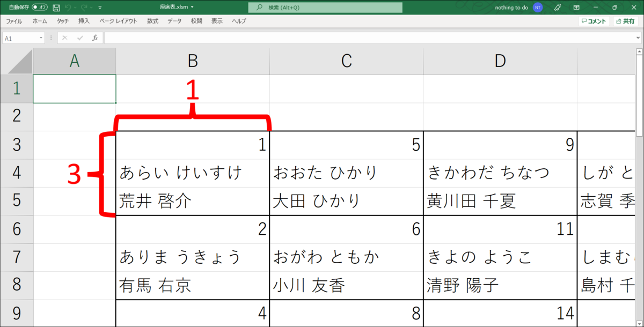The image size is (644, 327).
Task: Click the vertical scrollbar up arrow
Action: pos(639,53)
